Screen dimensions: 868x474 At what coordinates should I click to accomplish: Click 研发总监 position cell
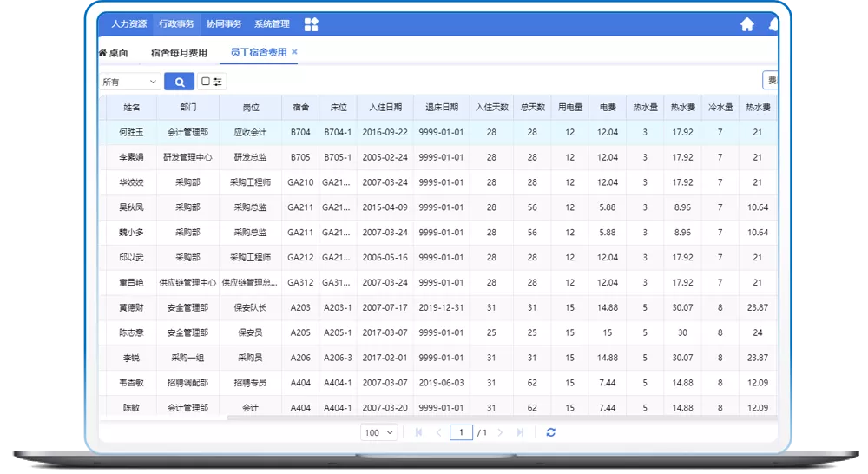tap(250, 157)
